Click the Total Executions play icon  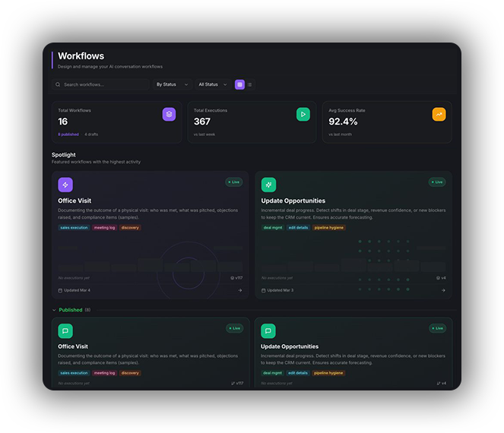point(303,114)
